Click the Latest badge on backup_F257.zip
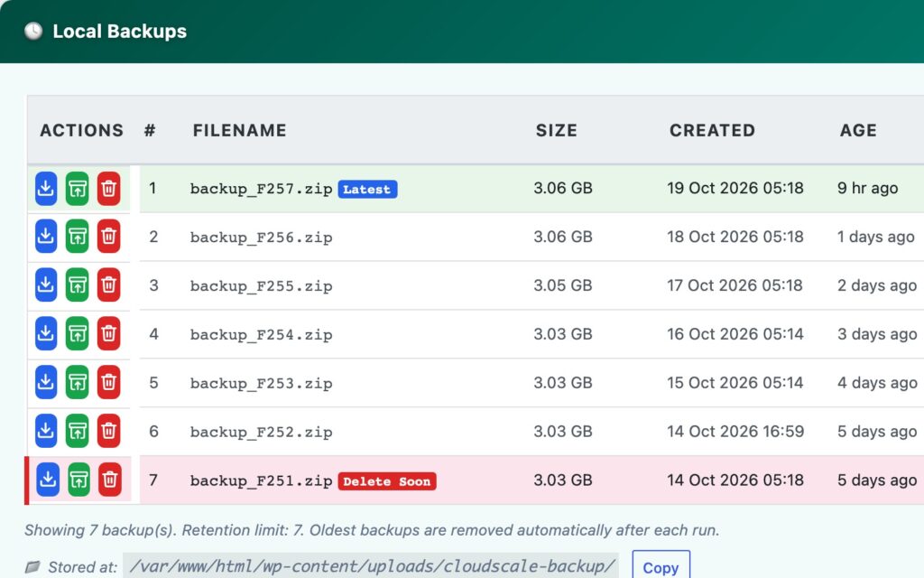This screenshot has height=578, width=924. click(367, 190)
